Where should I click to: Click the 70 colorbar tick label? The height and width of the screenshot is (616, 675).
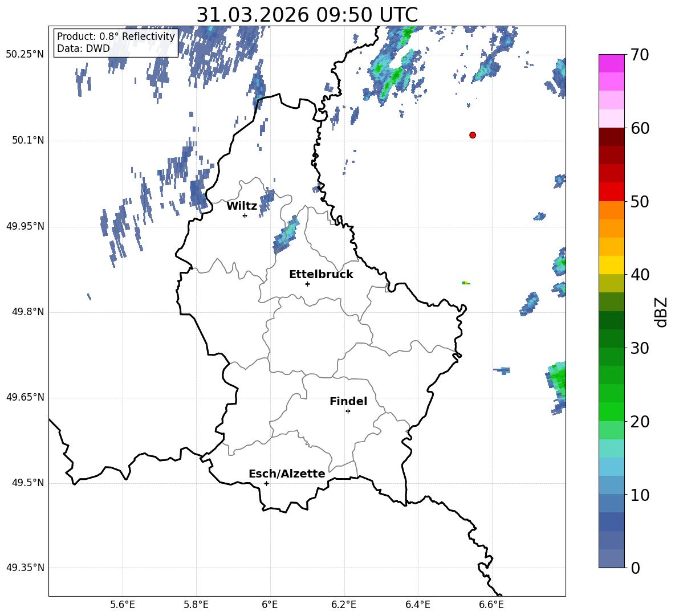(640, 55)
